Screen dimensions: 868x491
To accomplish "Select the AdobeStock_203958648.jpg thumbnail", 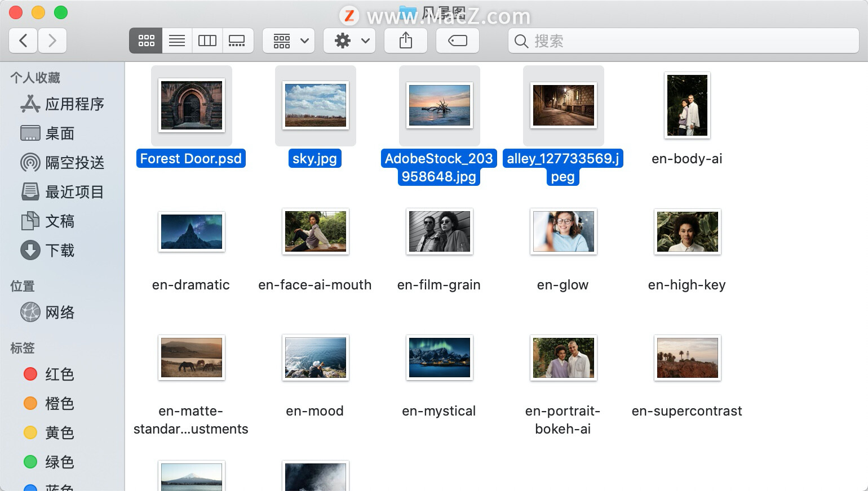I will click(440, 105).
